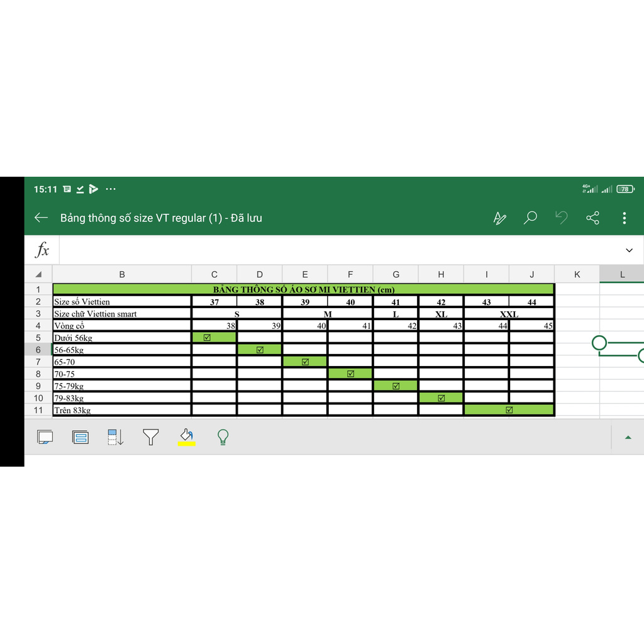Open the comment icon in bottom toolbar
The image size is (644, 644).
pos(45,437)
